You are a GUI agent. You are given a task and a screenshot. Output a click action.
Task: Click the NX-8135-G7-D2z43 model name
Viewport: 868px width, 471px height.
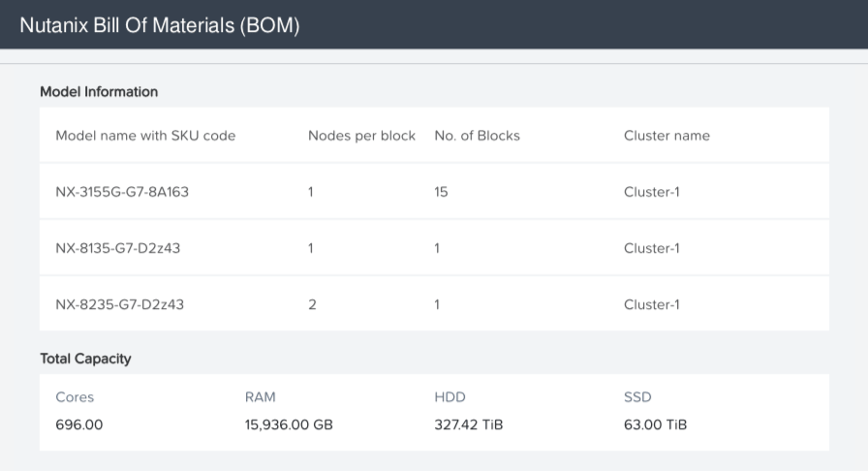click(x=118, y=248)
